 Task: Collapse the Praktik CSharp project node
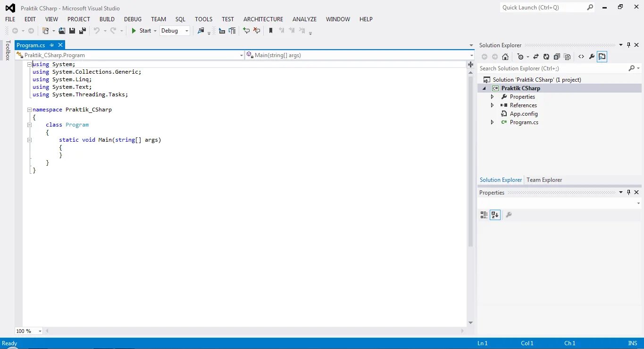pos(484,89)
